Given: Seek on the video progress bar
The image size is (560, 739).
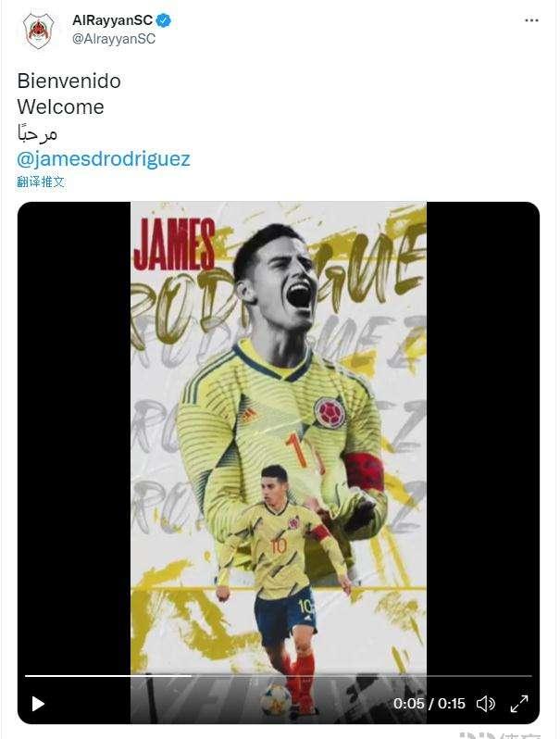Looking at the screenshot, I should pos(279,676).
